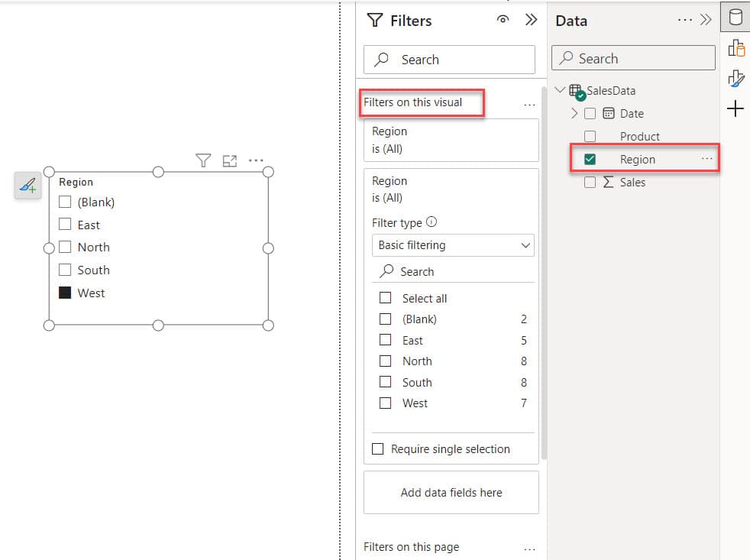Click the top-left resize handle of the slicer
Viewport: 750px width, 560px height.
point(49,172)
